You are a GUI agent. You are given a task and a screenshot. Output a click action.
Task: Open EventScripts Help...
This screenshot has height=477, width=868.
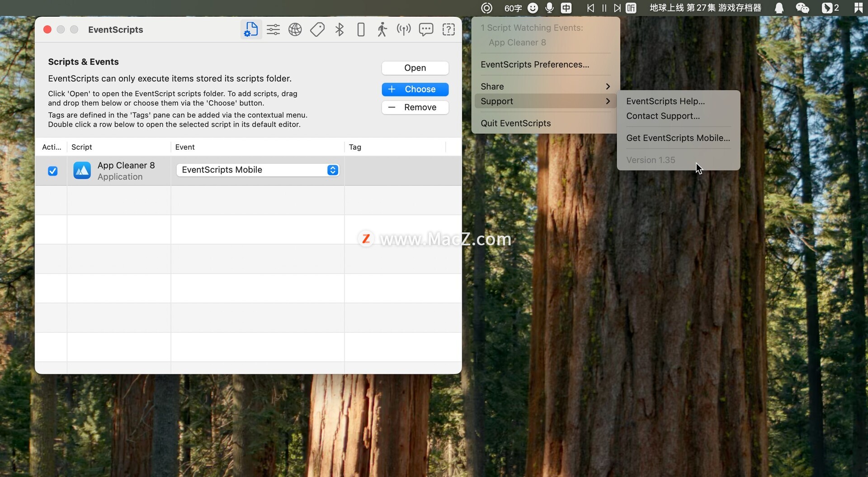coord(678,101)
